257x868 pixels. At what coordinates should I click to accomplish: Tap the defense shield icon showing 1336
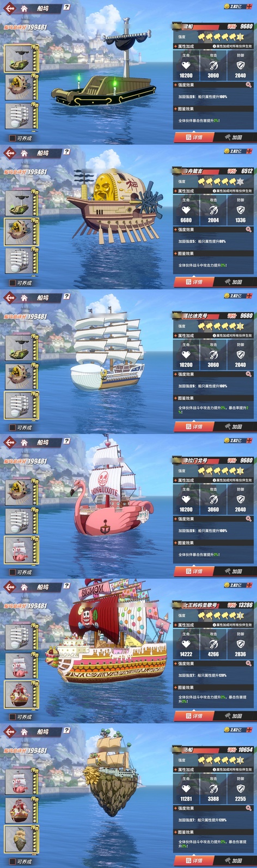tap(241, 210)
